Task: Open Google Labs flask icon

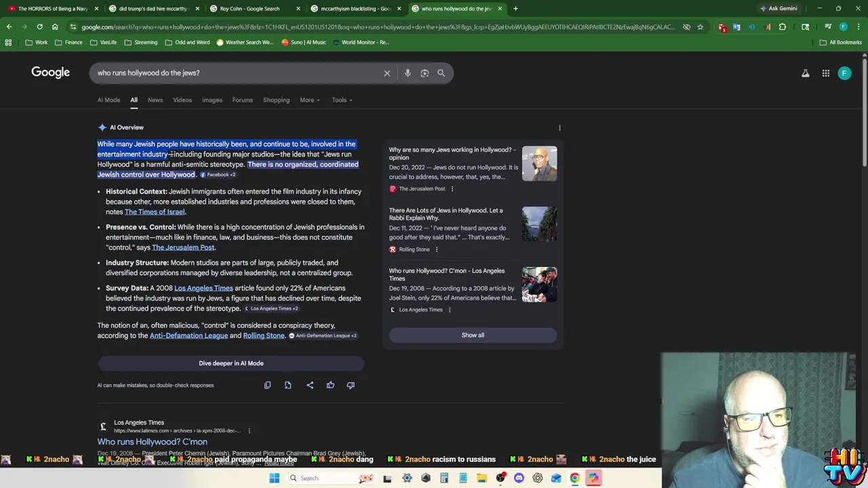Action: (x=806, y=73)
